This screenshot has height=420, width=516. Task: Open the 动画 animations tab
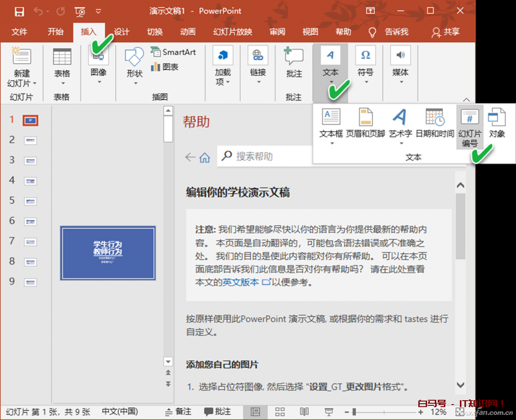pos(188,32)
